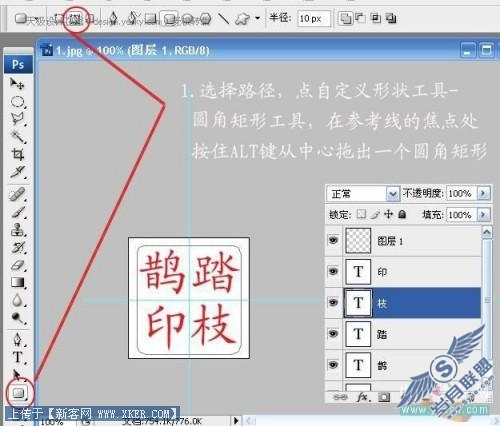This screenshot has width=500, height=426.
Task: Select the 印 layer name
Action: click(x=382, y=272)
